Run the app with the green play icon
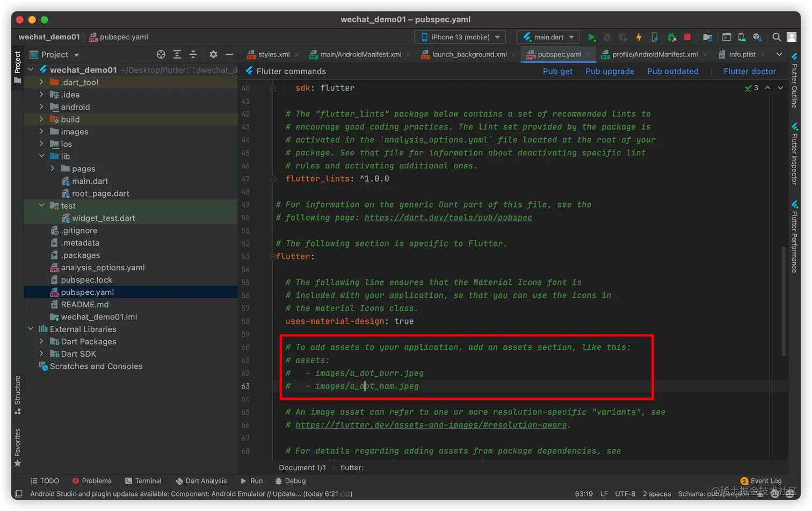812x511 pixels. 591,37
